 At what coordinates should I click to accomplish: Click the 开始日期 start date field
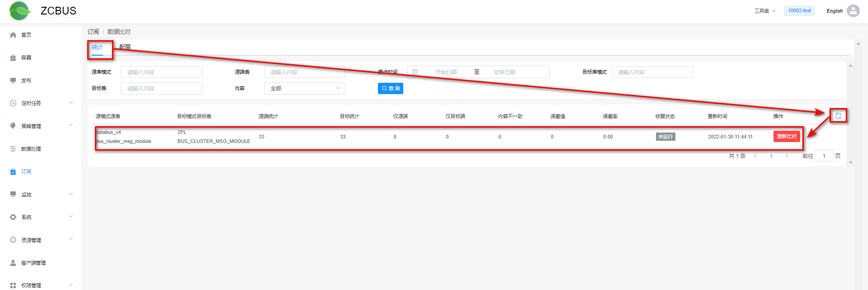tap(446, 72)
